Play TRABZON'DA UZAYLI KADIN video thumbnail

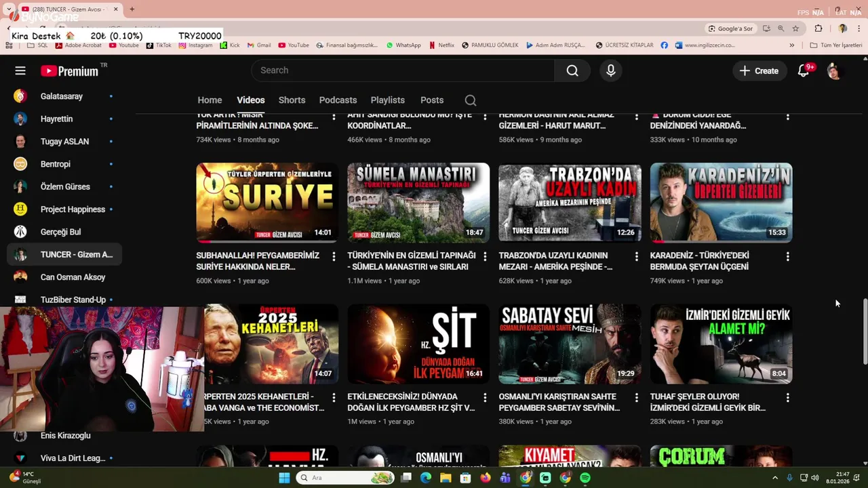coord(570,203)
